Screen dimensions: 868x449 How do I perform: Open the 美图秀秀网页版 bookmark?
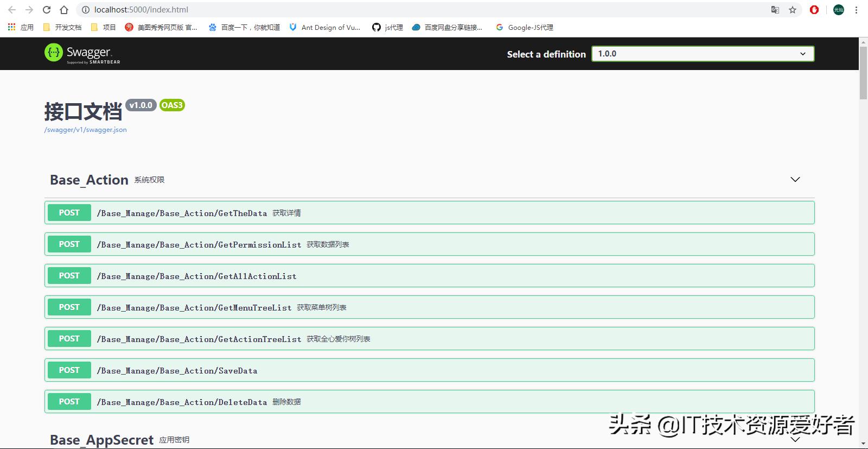point(161,27)
